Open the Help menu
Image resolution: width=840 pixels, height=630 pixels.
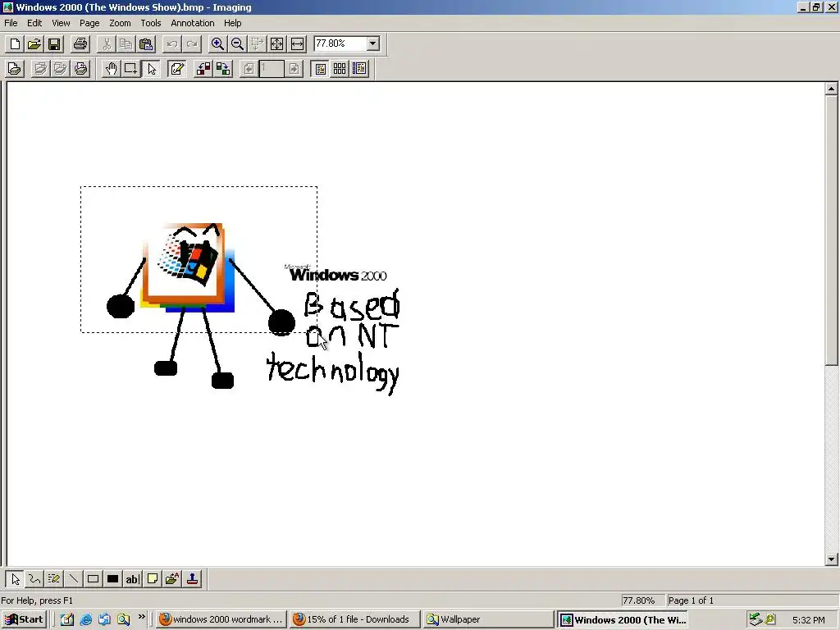point(232,23)
